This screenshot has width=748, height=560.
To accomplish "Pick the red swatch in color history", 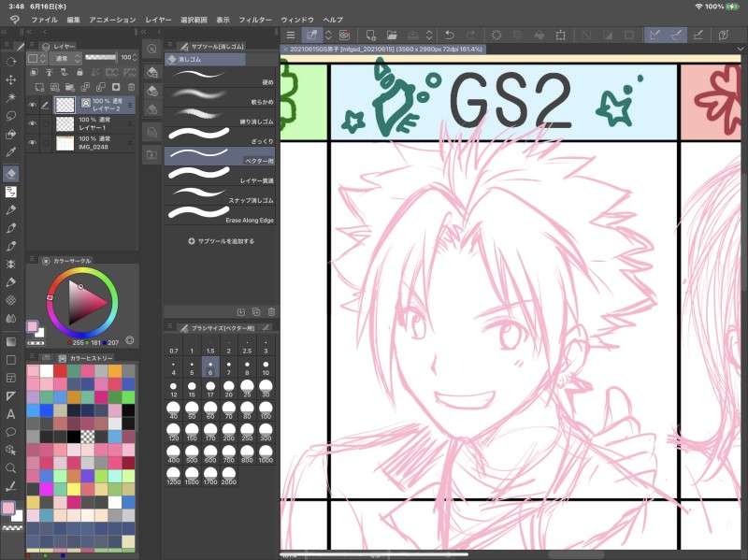I will [60, 371].
